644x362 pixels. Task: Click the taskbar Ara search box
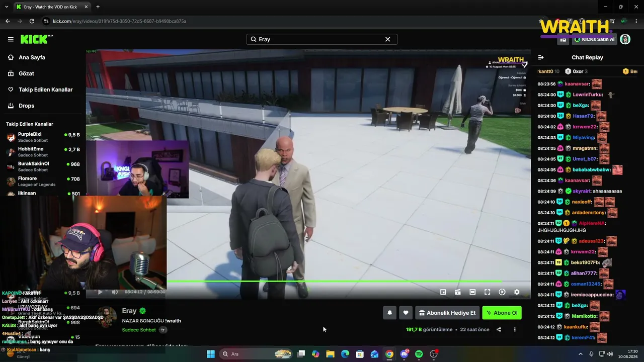tap(257, 354)
